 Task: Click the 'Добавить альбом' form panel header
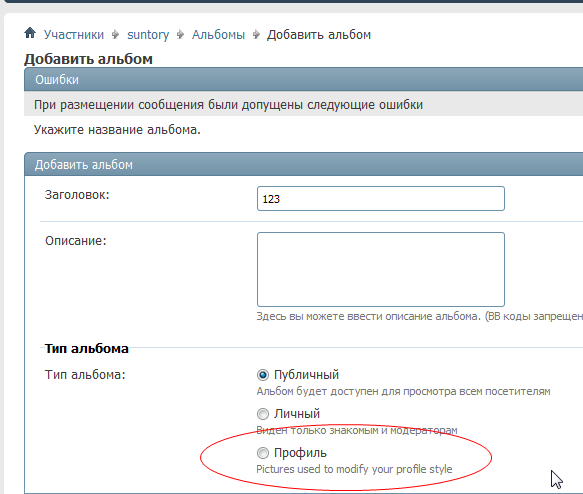[x=303, y=164]
